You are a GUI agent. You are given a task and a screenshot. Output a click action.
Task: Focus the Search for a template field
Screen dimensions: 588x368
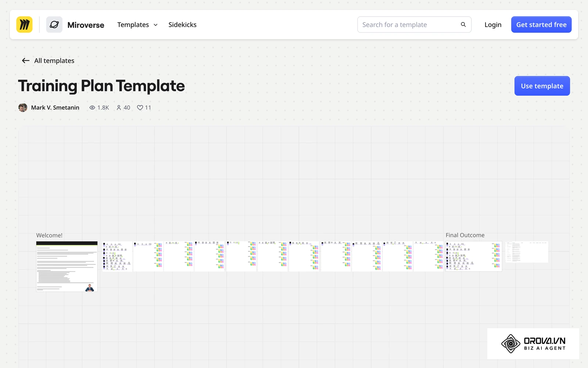[x=414, y=25]
